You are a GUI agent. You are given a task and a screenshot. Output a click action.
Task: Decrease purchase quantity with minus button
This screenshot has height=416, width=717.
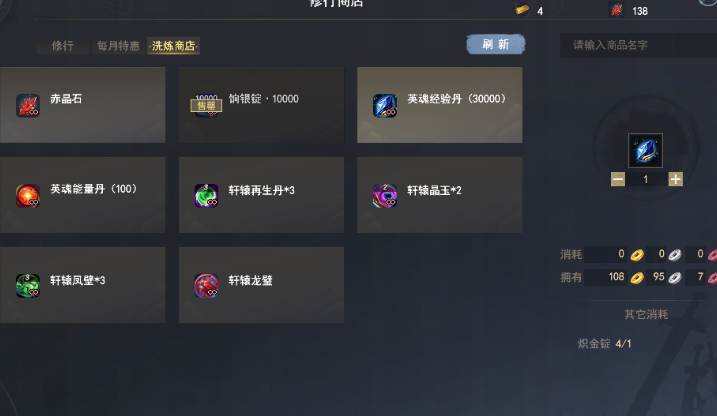click(x=618, y=179)
